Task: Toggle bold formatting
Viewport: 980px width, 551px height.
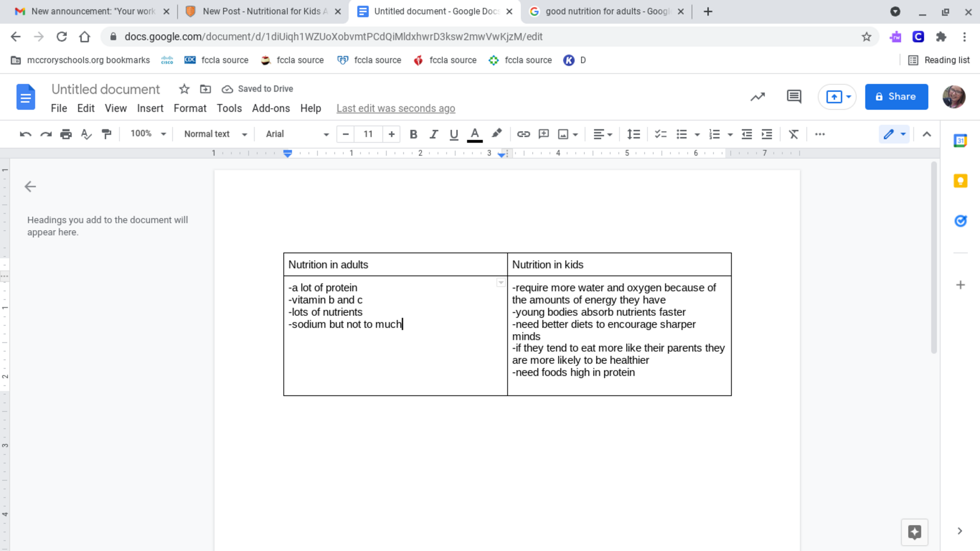Action: (x=413, y=134)
